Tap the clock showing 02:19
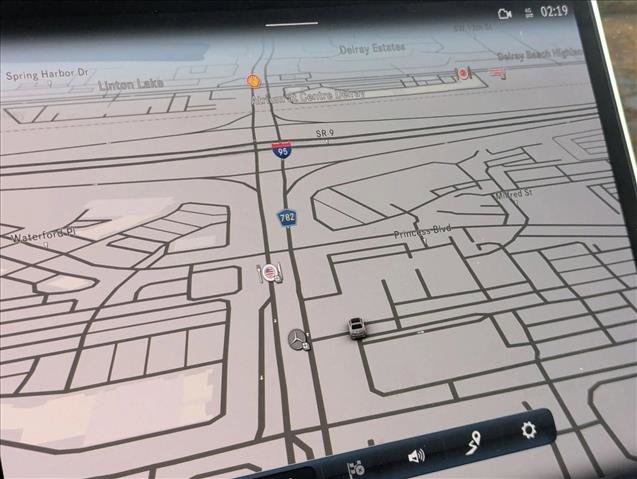The image size is (637, 479). point(553,12)
